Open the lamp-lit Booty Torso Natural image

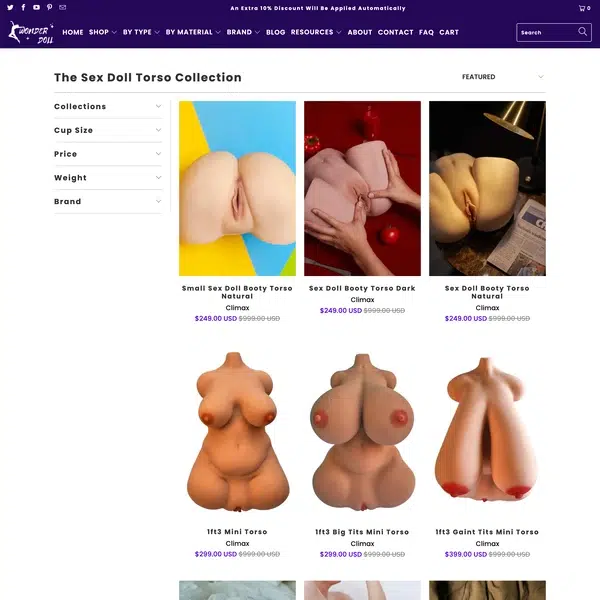click(x=487, y=188)
